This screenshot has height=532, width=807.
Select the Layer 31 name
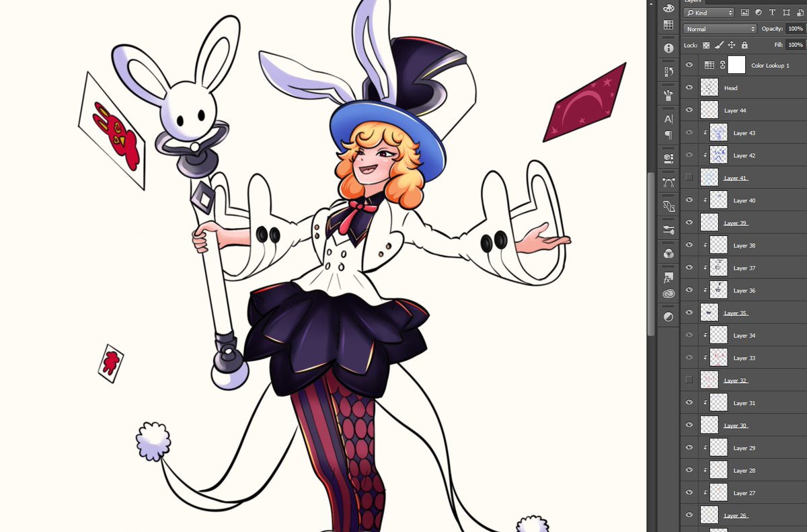(x=744, y=403)
